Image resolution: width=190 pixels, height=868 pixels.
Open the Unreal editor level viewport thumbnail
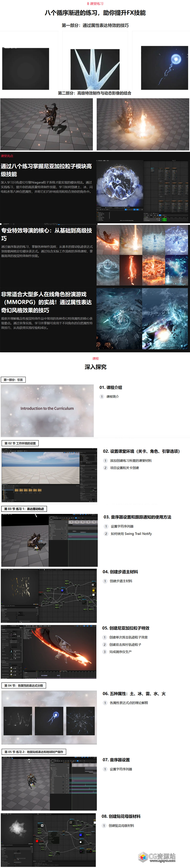pyautogui.click(x=49, y=475)
